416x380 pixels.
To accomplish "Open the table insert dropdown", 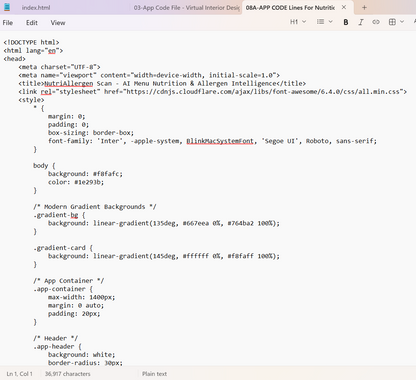I will (x=396, y=22).
